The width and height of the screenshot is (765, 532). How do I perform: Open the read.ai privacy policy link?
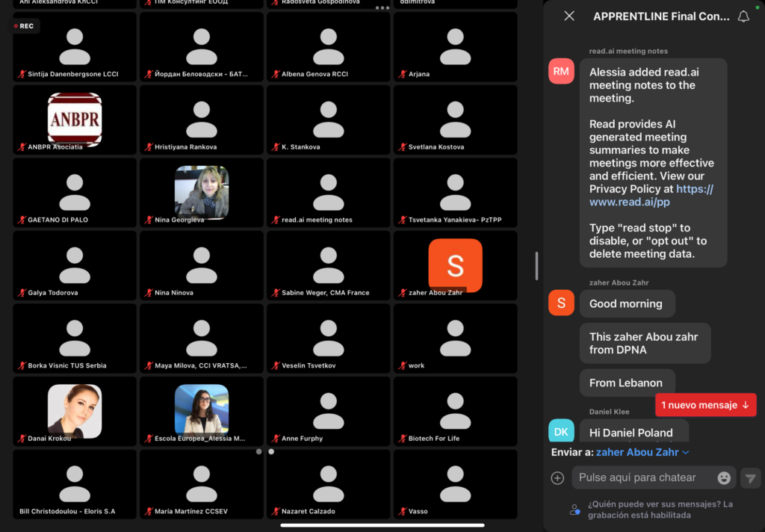(651, 195)
